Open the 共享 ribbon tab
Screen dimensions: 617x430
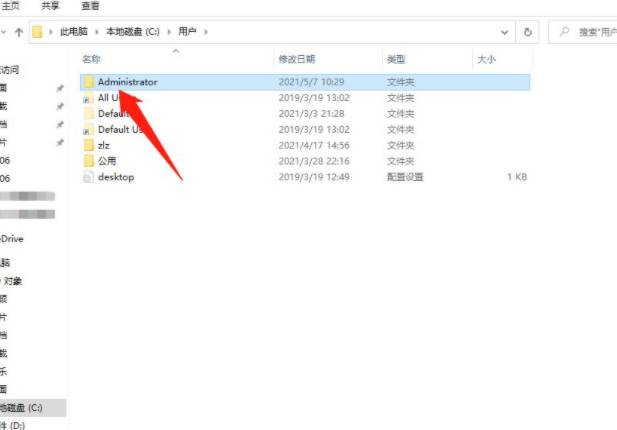pyautogui.click(x=52, y=5)
